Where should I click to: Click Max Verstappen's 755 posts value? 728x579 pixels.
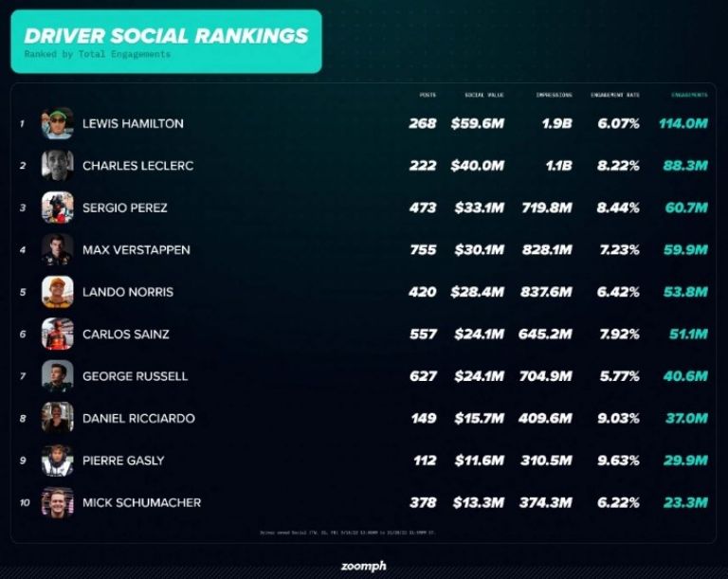(423, 250)
